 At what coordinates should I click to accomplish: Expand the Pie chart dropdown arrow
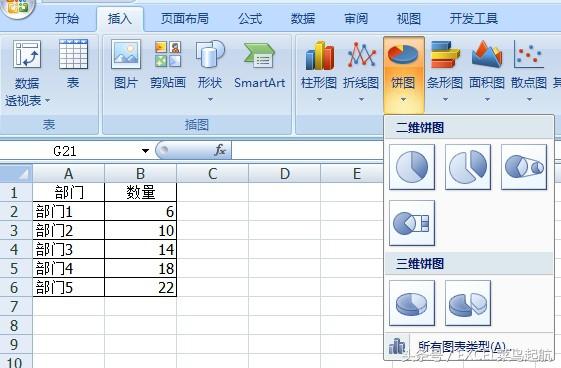click(403, 99)
